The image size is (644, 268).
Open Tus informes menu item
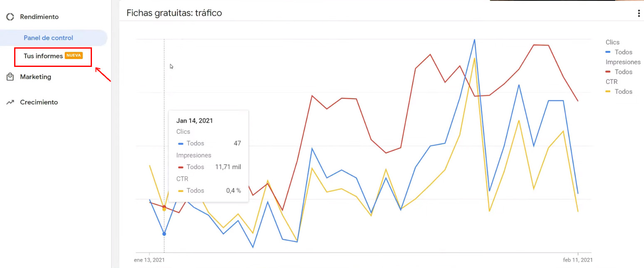(x=43, y=56)
